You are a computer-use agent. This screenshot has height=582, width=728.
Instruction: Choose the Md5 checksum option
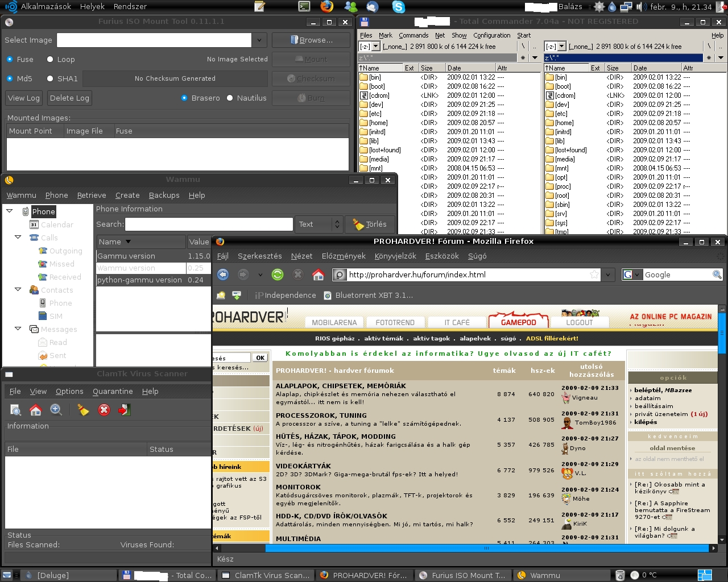tap(10, 78)
